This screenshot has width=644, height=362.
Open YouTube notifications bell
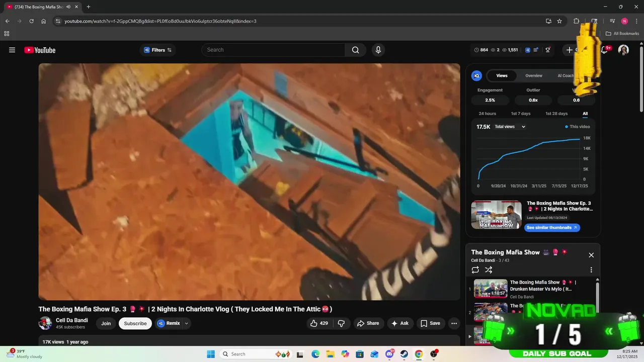point(605,50)
